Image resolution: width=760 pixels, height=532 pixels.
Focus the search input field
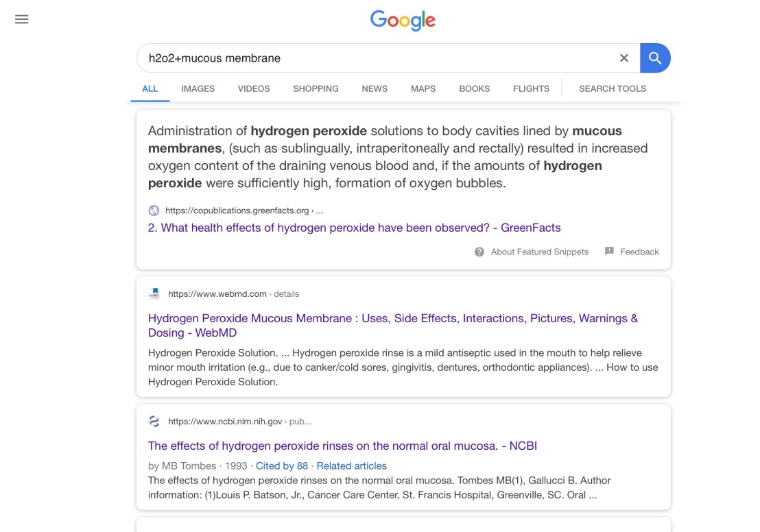coord(377,58)
